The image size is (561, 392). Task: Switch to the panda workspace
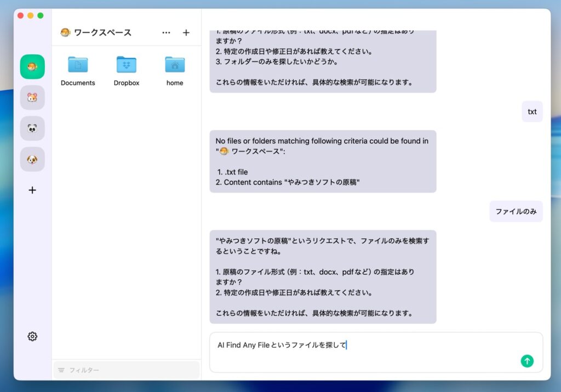pyautogui.click(x=32, y=129)
